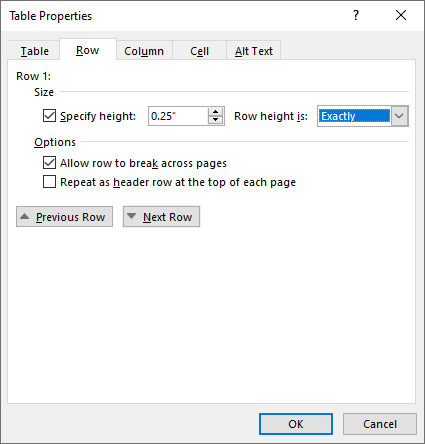Close the Table Properties dialog
Viewport: 425px width, 444px height.
pyautogui.click(x=401, y=15)
